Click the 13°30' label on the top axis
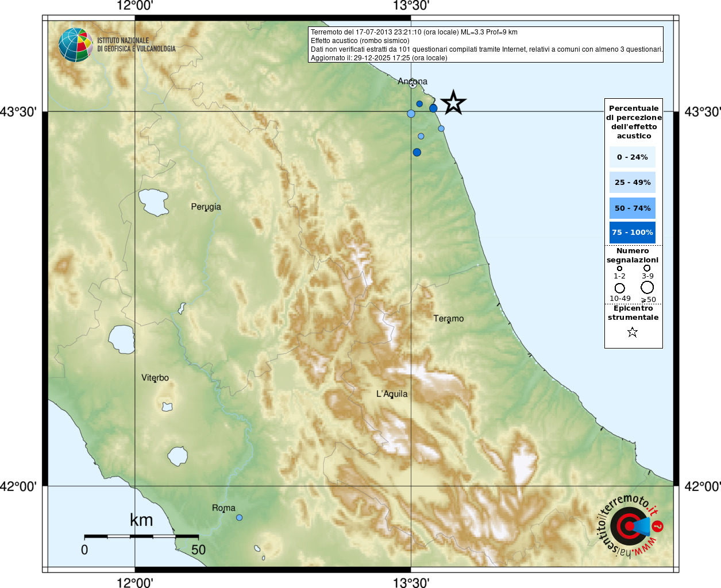721x588 pixels. [411, 6]
